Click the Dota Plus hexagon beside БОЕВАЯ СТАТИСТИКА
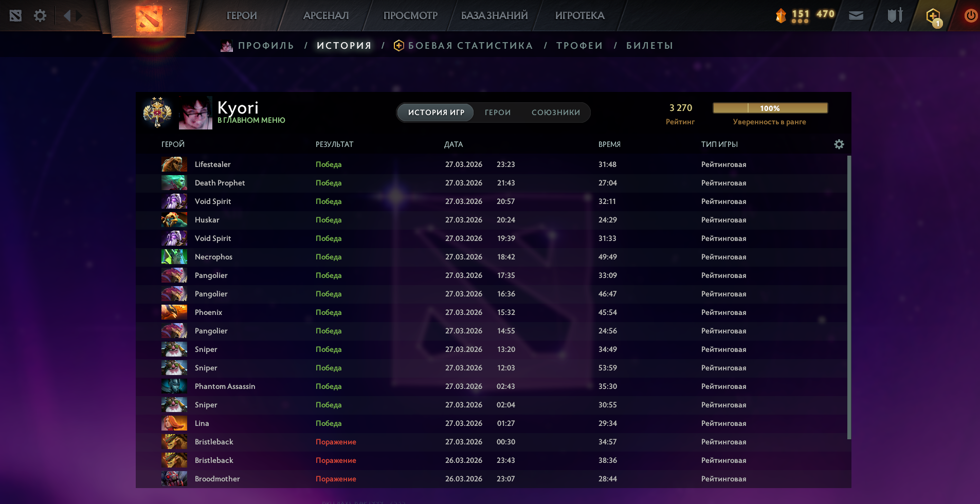This screenshot has height=504, width=980. click(399, 46)
